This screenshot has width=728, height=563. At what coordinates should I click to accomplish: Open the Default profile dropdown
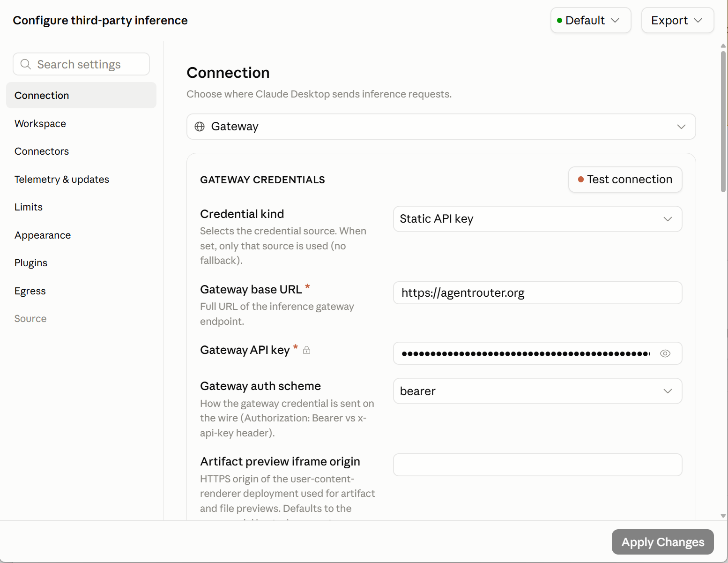click(x=591, y=20)
